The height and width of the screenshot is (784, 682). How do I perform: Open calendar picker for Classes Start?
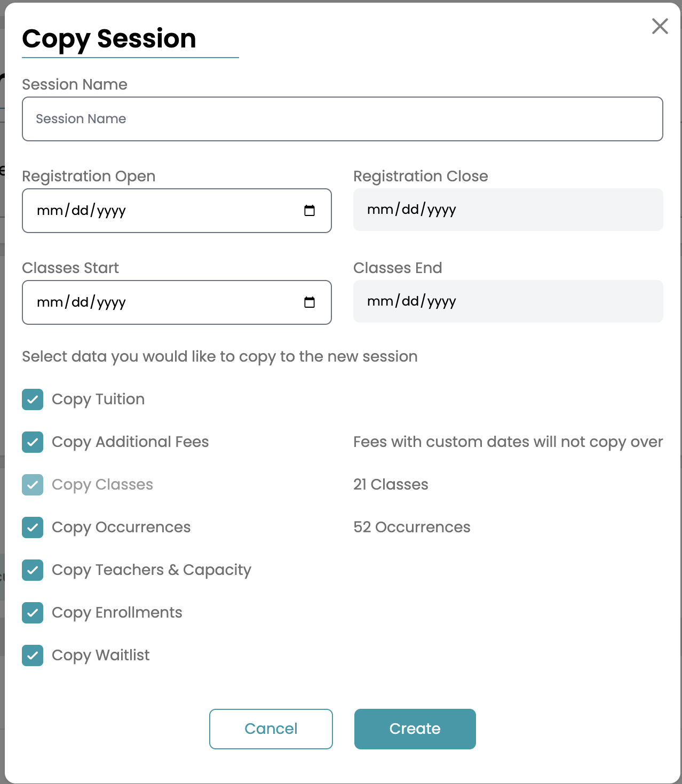point(310,302)
